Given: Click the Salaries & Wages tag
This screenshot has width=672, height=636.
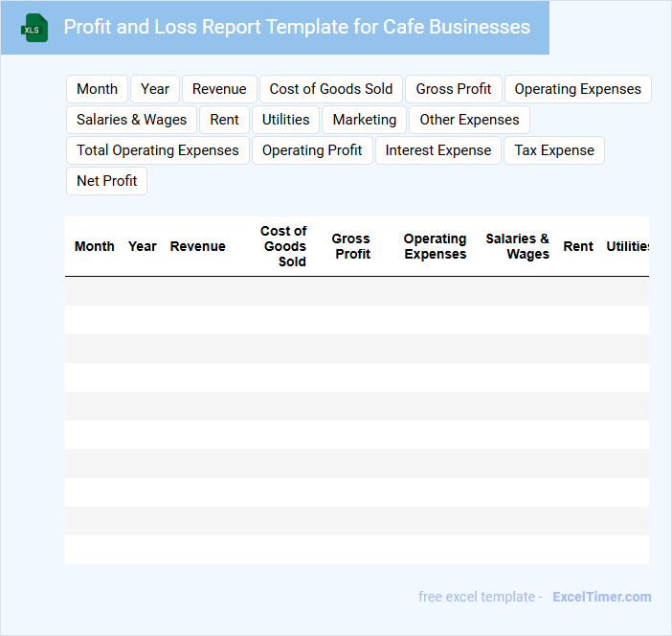Looking at the screenshot, I should click(x=131, y=120).
